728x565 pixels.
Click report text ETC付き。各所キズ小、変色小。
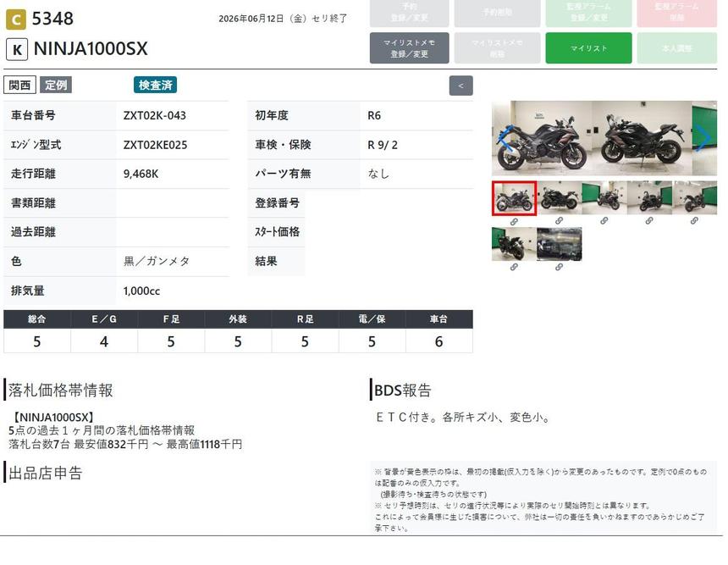tap(463, 418)
